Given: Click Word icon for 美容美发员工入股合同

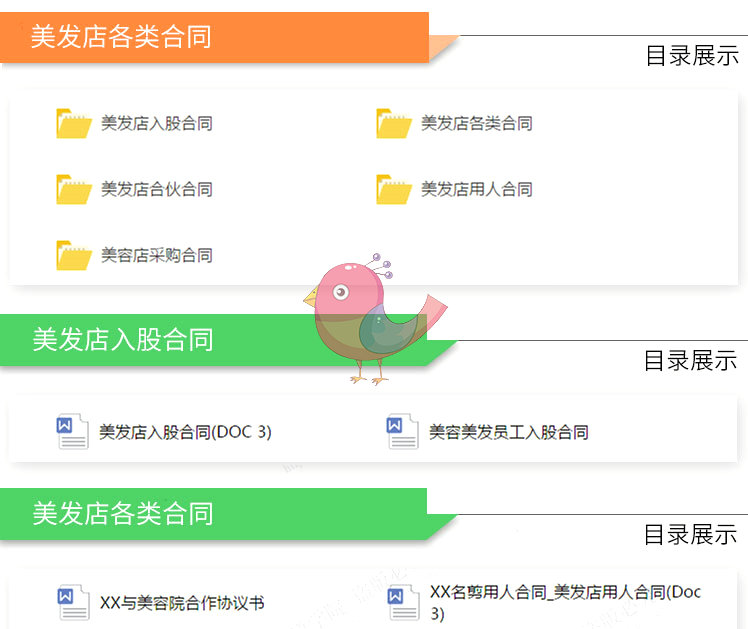Looking at the screenshot, I should (403, 431).
